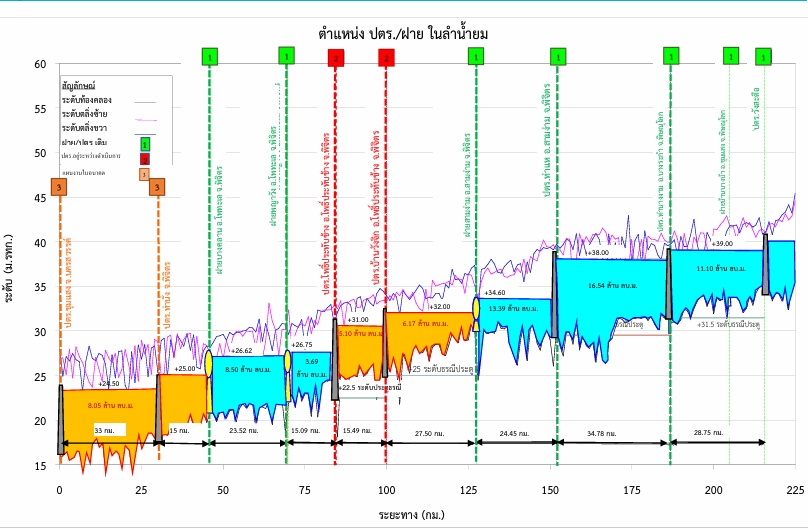Select the 33 กม. distance label

point(104,429)
